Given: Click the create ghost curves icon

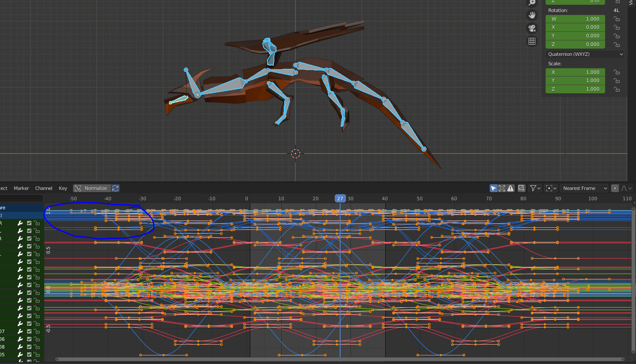Looking at the screenshot, I should coord(522,188).
